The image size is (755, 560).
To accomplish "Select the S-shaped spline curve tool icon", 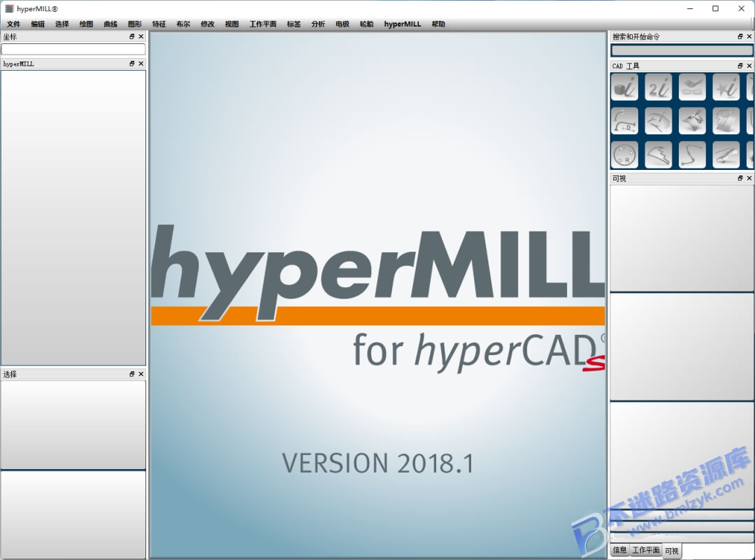I will pos(692,155).
